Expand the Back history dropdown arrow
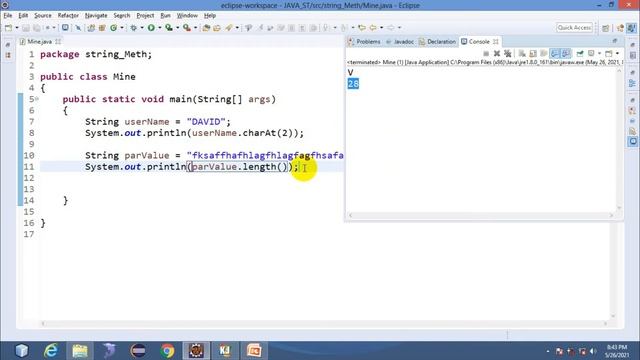 pos(382,28)
